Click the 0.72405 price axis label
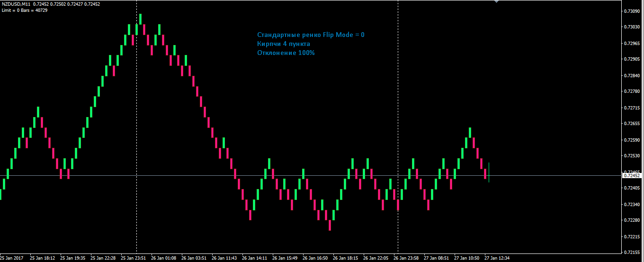Viewport: 644px width, 262px height. click(x=632, y=188)
